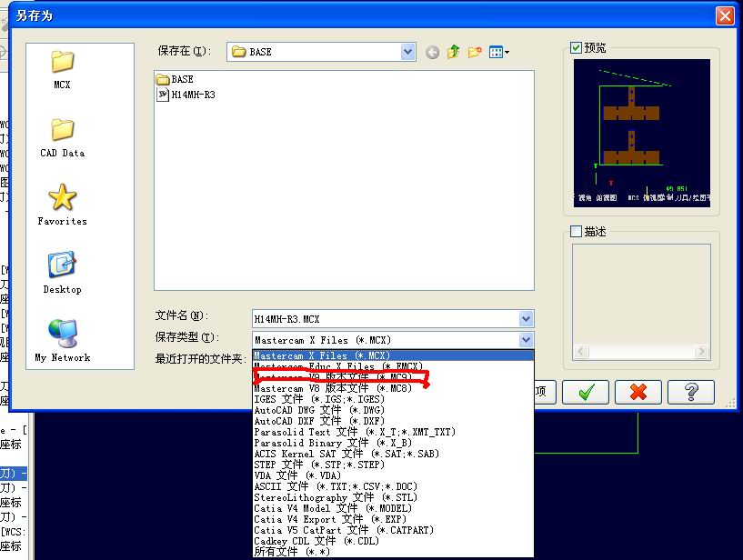
Task: Choose Cadkey CDL 文件 (*.CDL)
Action: 393,541
